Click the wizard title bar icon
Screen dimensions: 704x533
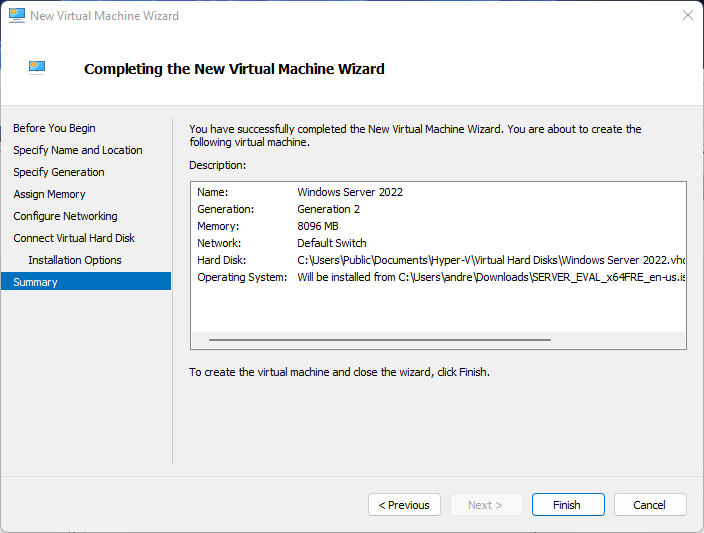17,15
